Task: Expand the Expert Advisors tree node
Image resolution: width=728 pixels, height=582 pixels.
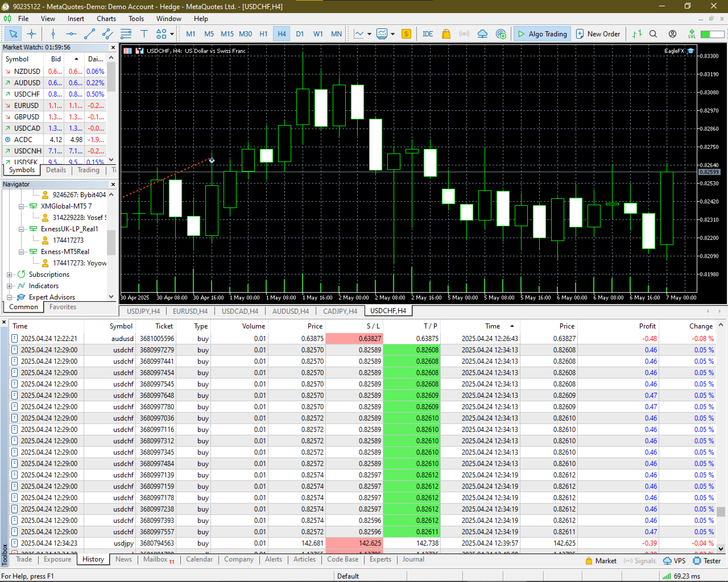Action: coord(9,297)
